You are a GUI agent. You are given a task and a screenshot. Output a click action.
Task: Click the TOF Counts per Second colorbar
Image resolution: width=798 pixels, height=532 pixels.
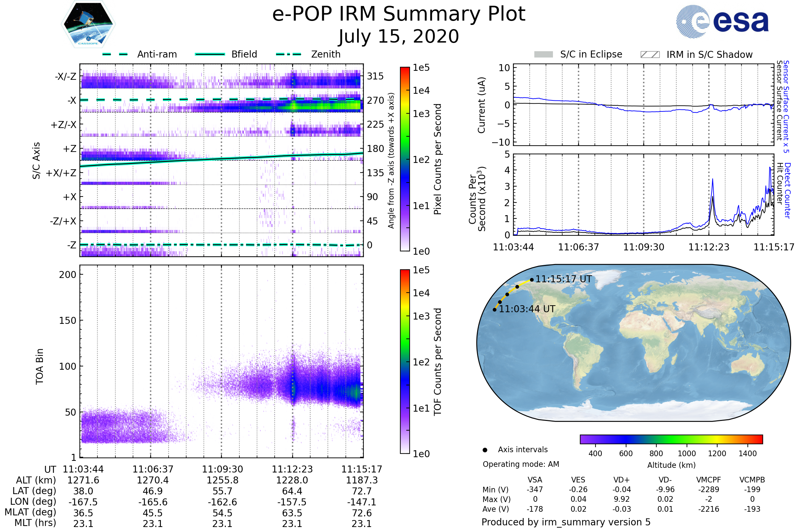click(x=405, y=362)
